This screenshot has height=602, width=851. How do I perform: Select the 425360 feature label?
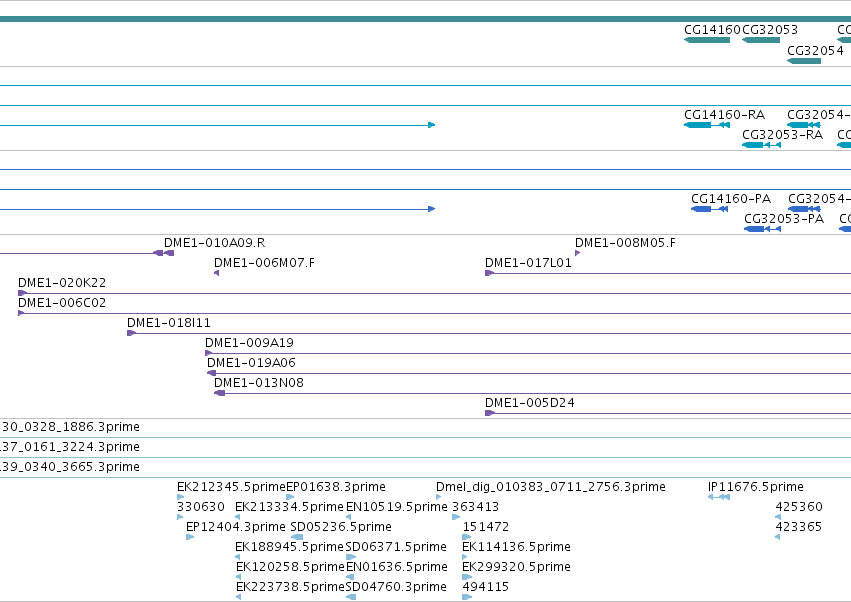[799, 507]
